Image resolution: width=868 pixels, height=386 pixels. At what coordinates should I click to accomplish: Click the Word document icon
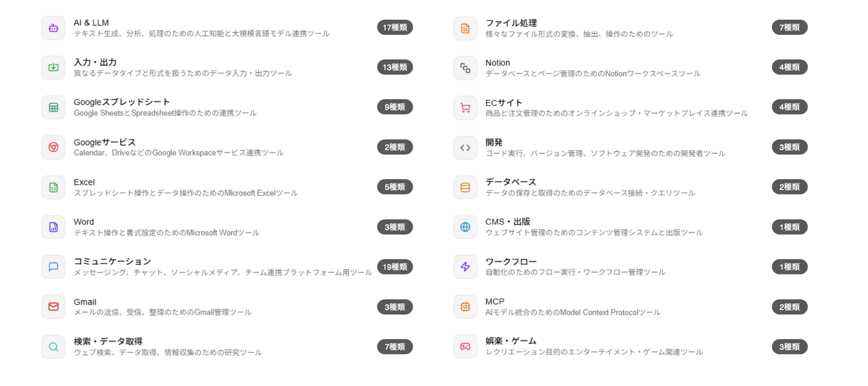54,227
